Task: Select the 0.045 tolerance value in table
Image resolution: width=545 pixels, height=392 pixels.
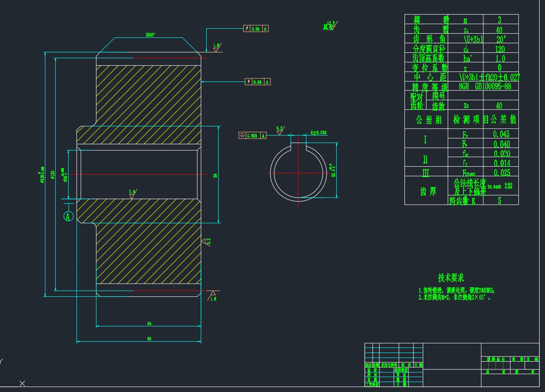Action: tap(501, 134)
